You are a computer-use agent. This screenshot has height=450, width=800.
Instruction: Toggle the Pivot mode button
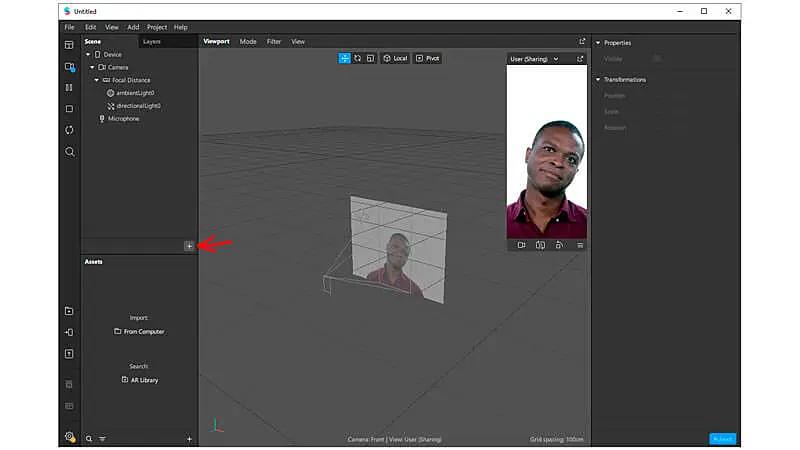tap(428, 58)
